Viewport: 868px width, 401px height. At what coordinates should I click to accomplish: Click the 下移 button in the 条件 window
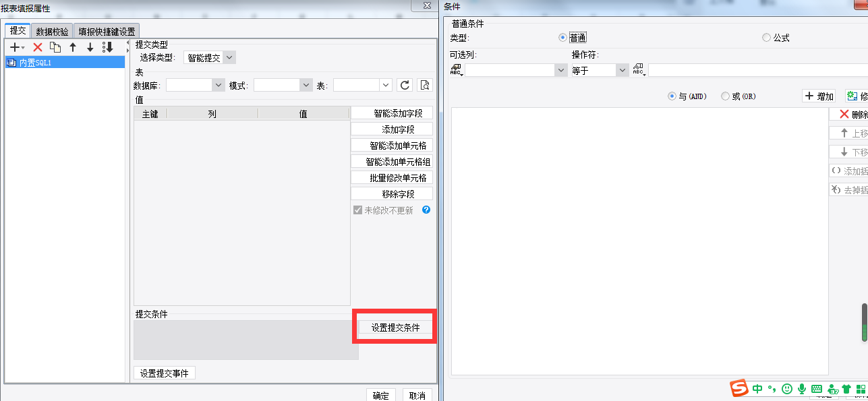849,152
